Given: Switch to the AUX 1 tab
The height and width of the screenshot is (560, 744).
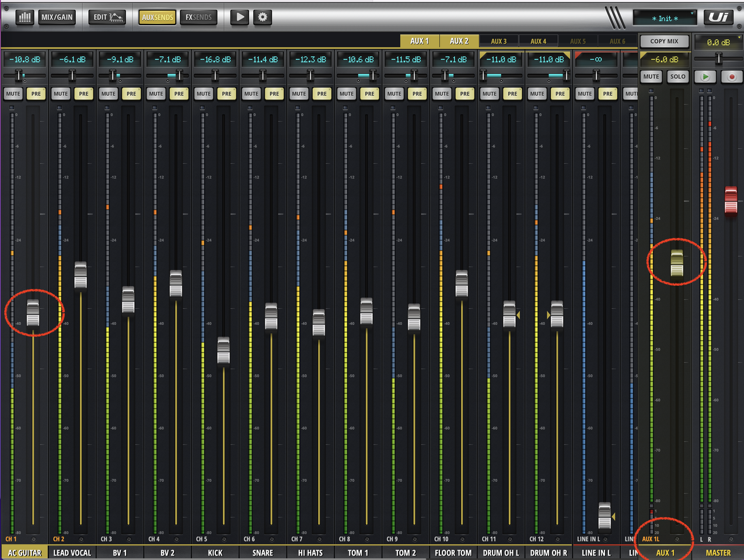Looking at the screenshot, I should (x=420, y=41).
